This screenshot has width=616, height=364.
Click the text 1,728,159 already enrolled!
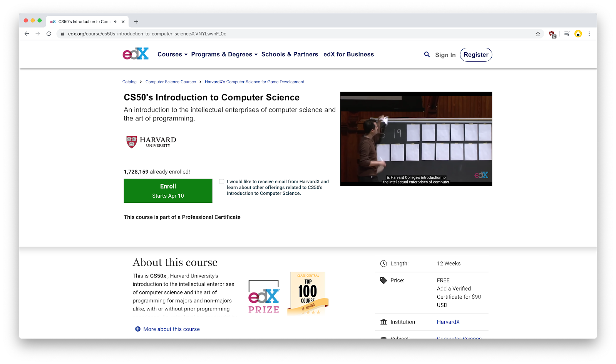point(157,172)
